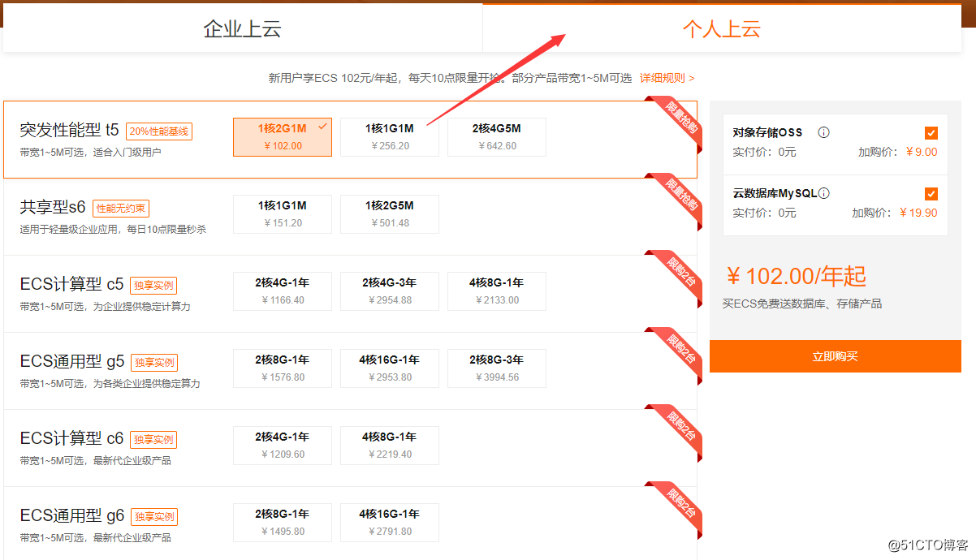Select c5 2核4G-1年 option at ¥1166.40
Image resolution: width=976 pixels, height=560 pixels.
(x=283, y=291)
